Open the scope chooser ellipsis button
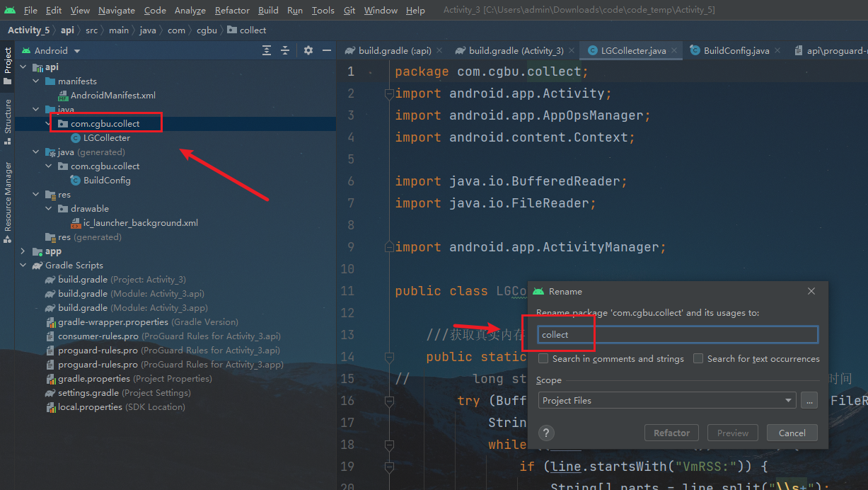868x490 pixels. 810,401
